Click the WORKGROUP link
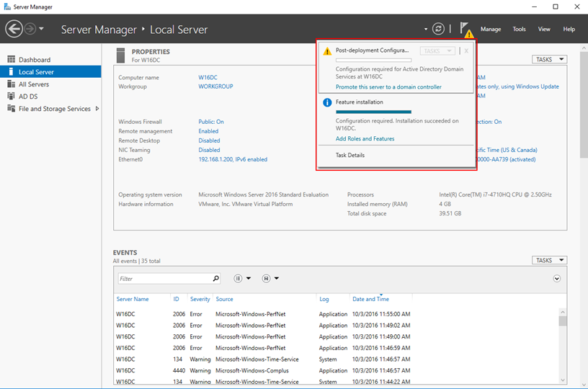 click(215, 86)
